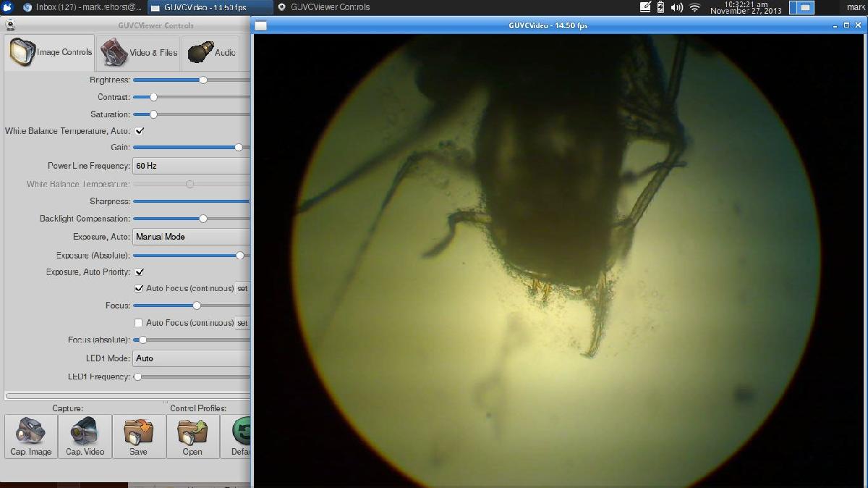Switch to the Video & Files tab
The image size is (868, 488).
[x=137, y=51]
